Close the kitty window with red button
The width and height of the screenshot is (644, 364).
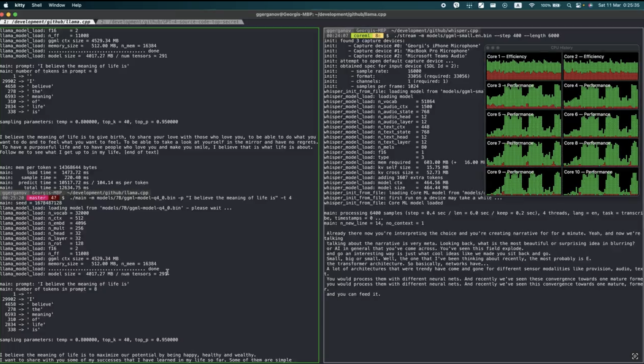[2, 15]
